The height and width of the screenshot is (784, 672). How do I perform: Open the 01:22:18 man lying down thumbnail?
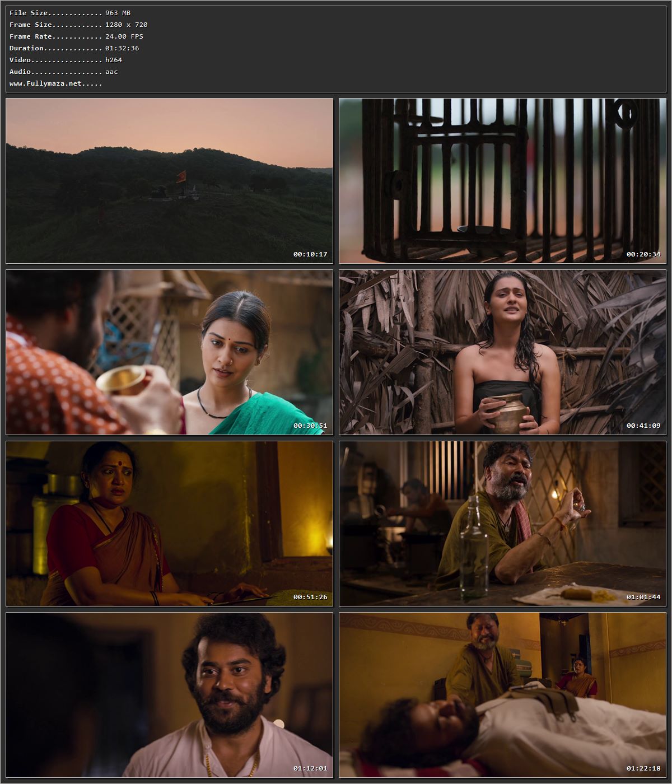(502, 695)
